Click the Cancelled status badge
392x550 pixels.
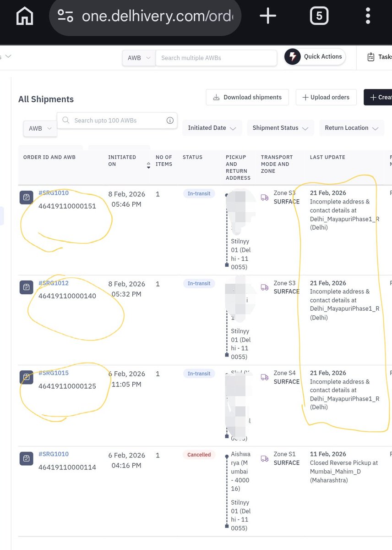[x=199, y=455]
